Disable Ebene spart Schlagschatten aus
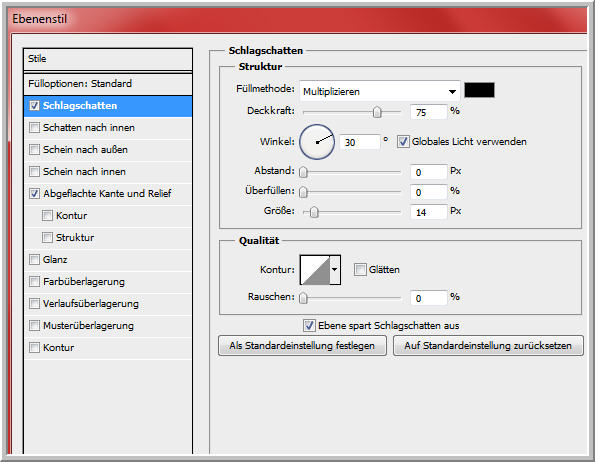Image resolution: width=595 pixels, height=462 pixels. 309,325
